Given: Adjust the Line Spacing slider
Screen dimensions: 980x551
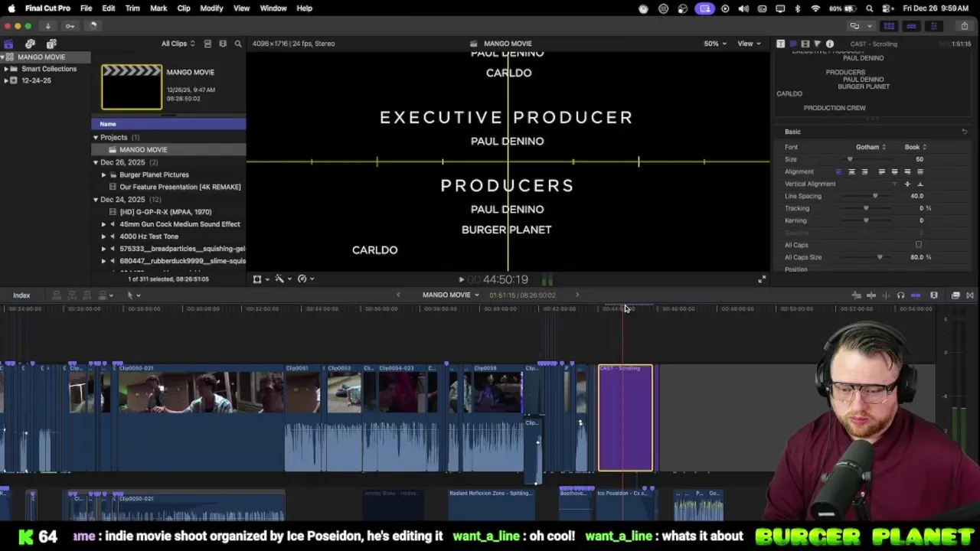Looking at the screenshot, I should click(875, 196).
